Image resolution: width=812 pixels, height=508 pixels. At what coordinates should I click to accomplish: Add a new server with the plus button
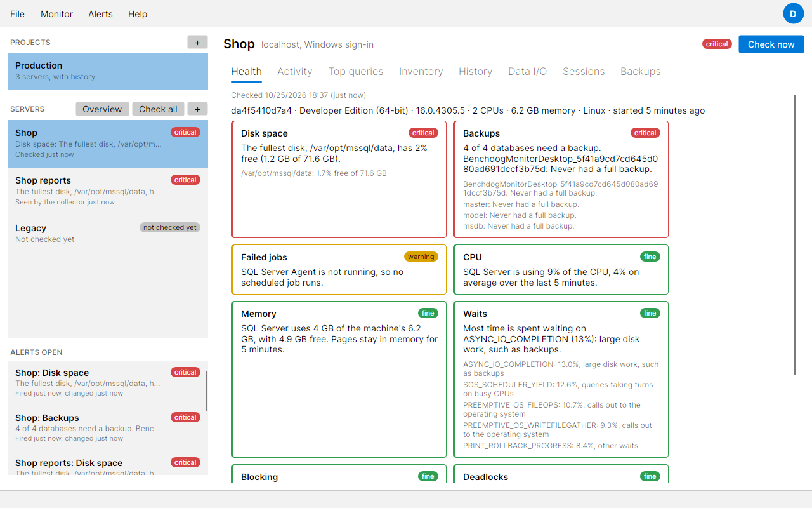(x=197, y=109)
